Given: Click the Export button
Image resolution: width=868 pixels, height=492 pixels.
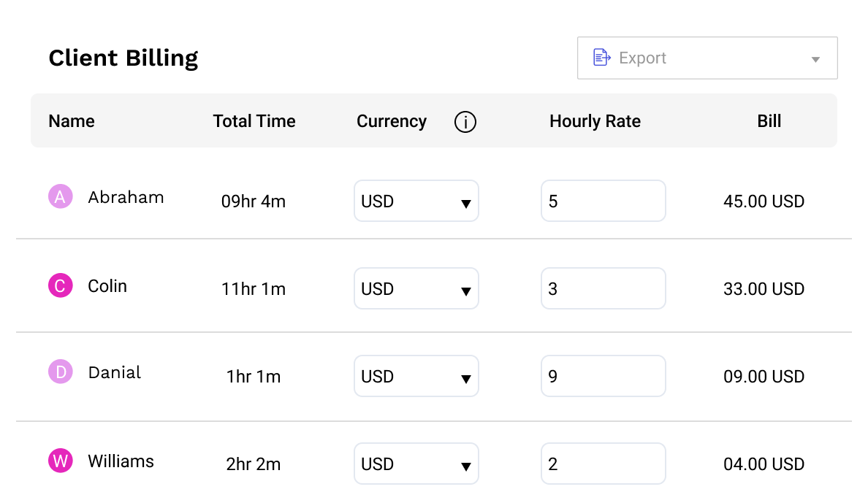Looking at the screenshot, I should click(x=643, y=57).
